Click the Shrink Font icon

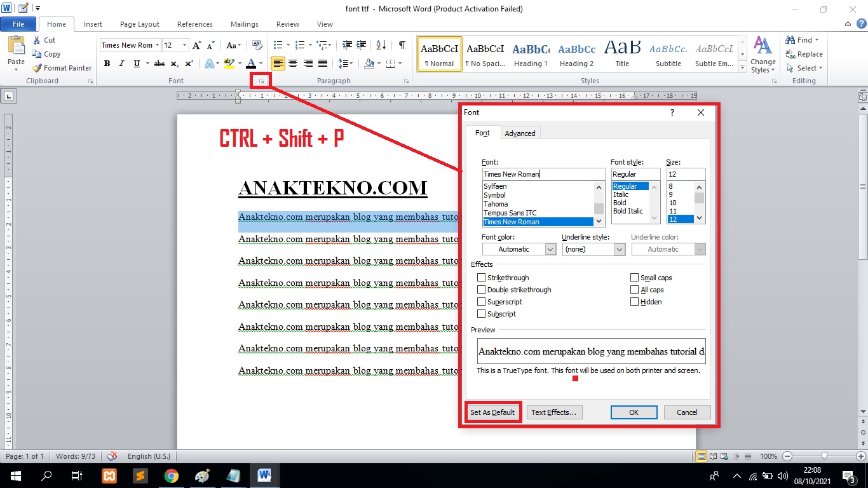click(x=212, y=45)
